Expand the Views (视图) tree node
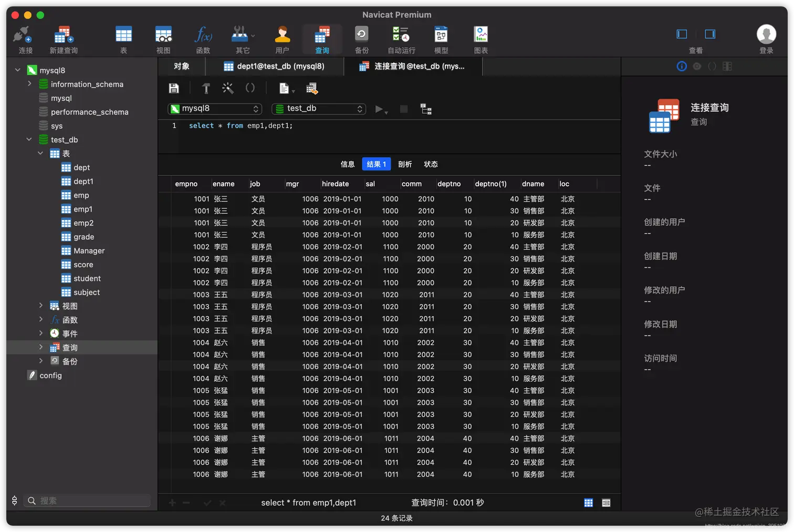 pyautogui.click(x=41, y=305)
